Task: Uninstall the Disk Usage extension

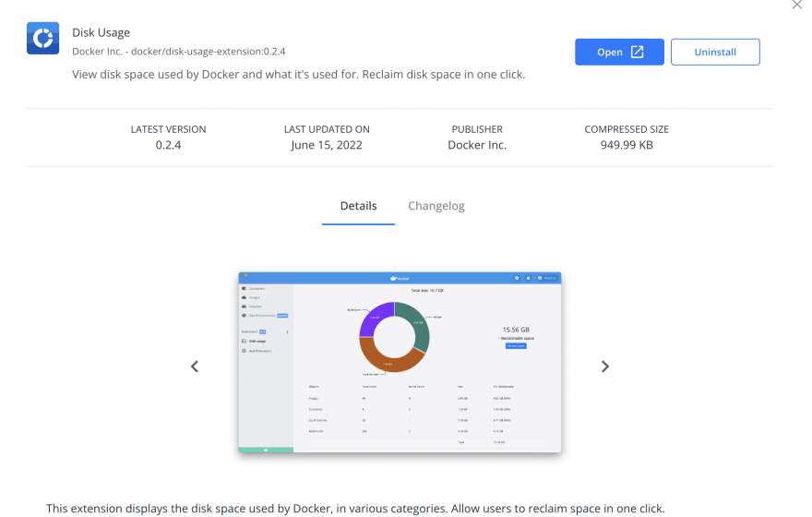Action: [715, 52]
